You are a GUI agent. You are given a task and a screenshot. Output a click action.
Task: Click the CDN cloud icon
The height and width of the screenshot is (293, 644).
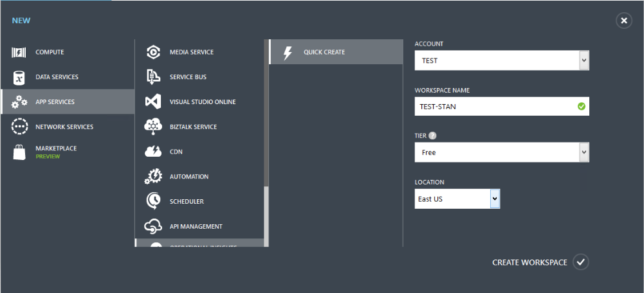(x=153, y=152)
